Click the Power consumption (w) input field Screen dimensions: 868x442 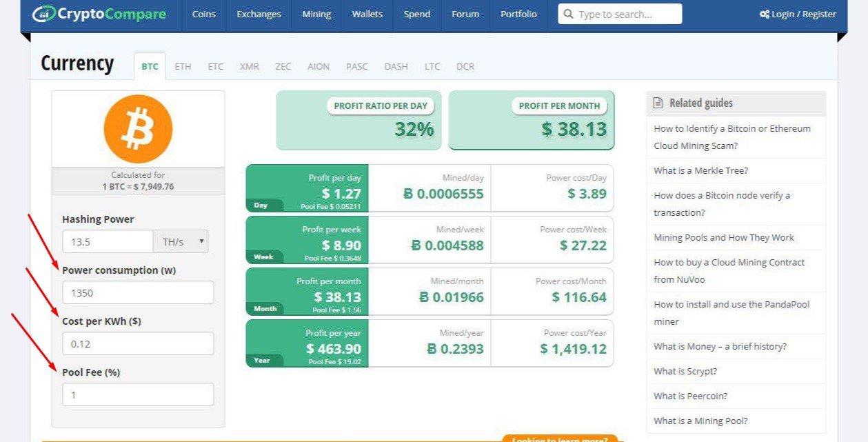click(138, 292)
